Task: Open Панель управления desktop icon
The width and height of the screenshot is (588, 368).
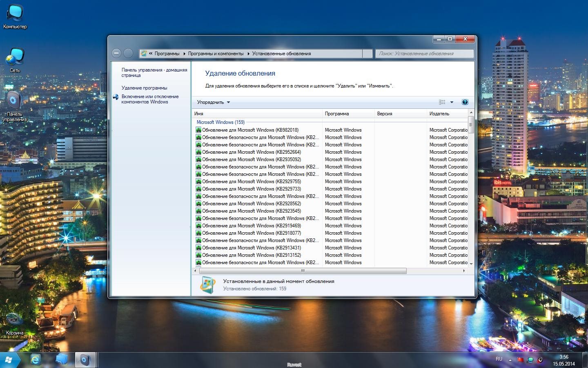Action: (x=15, y=106)
